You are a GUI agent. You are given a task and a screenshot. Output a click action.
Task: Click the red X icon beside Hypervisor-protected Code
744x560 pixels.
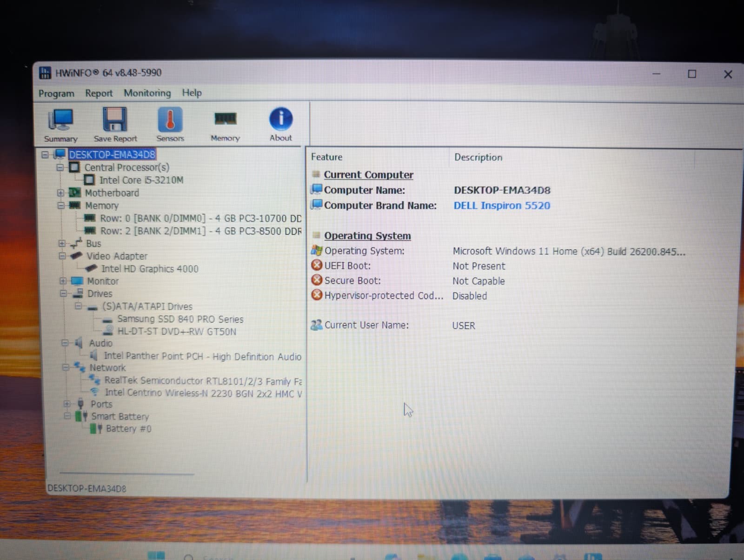(x=317, y=295)
